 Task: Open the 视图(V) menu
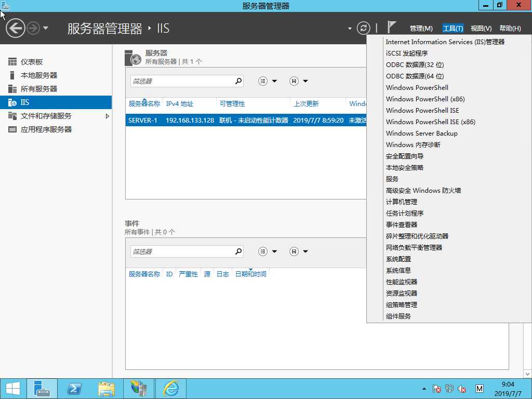(x=481, y=29)
